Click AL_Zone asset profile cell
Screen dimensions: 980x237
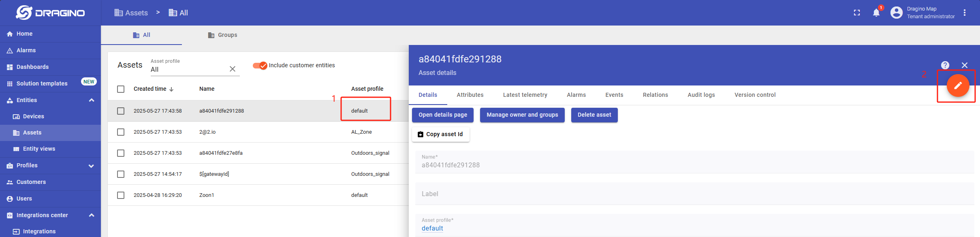(361, 132)
